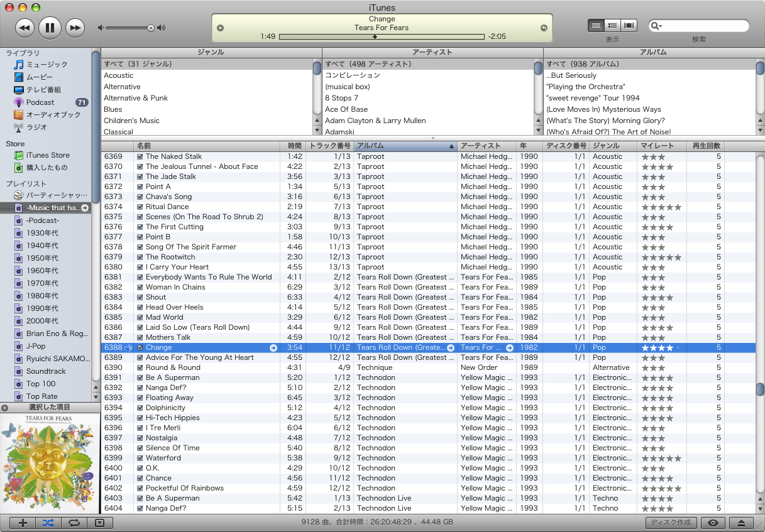
Task: Pause the currently playing song
Action: [50, 27]
